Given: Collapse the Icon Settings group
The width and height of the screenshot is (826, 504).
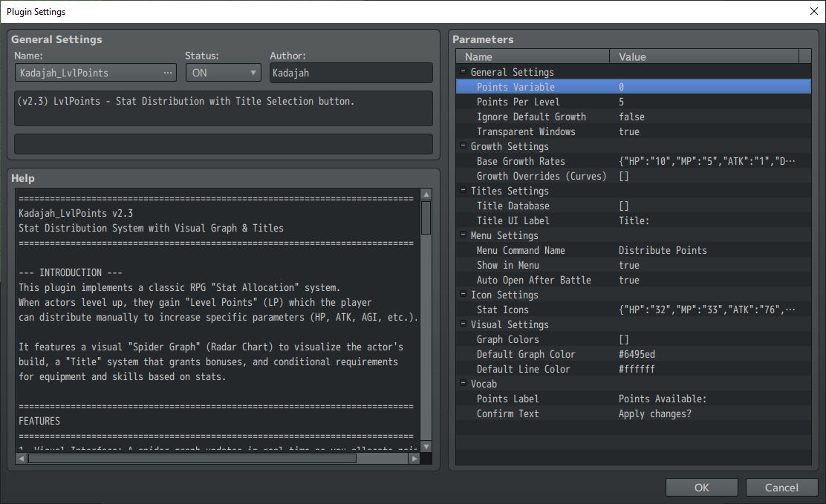Looking at the screenshot, I should pos(464,295).
